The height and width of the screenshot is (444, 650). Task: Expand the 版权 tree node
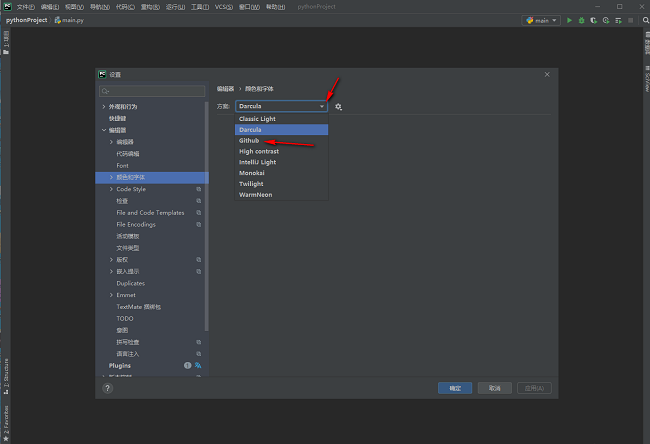click(111, 260)
